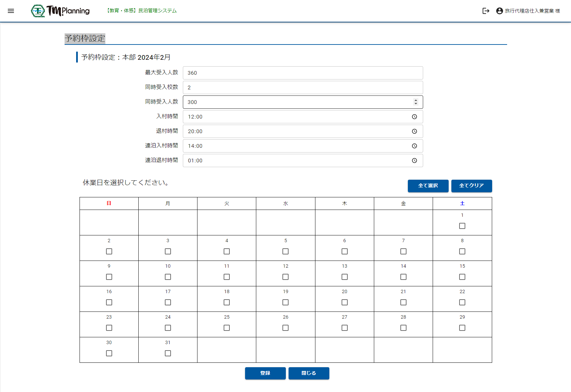Focus the 同時受入校数 input field
The width and height of the screenshot is (571, 392).
coord(302,88)
